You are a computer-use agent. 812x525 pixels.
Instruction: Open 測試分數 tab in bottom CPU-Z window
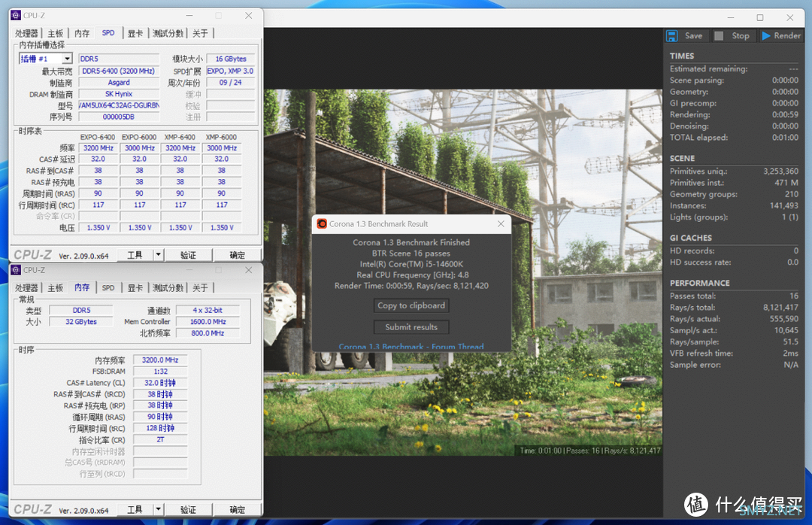(168, 287)
